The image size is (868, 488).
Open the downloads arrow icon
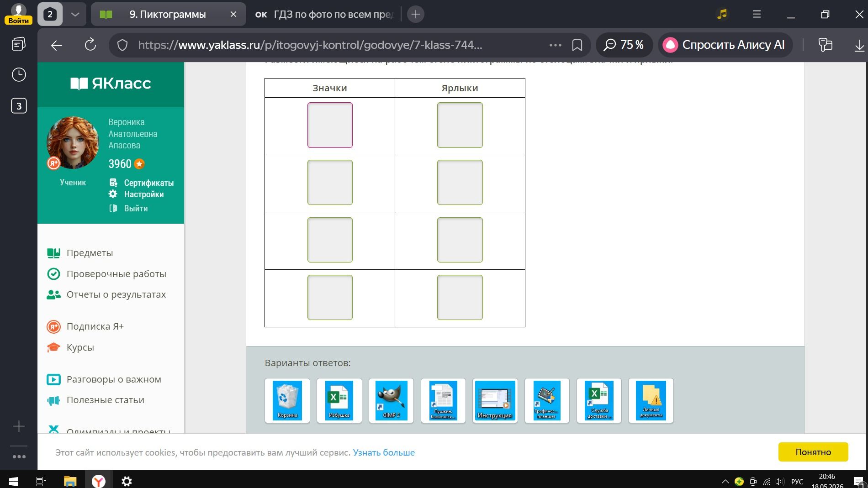point(859,45)
